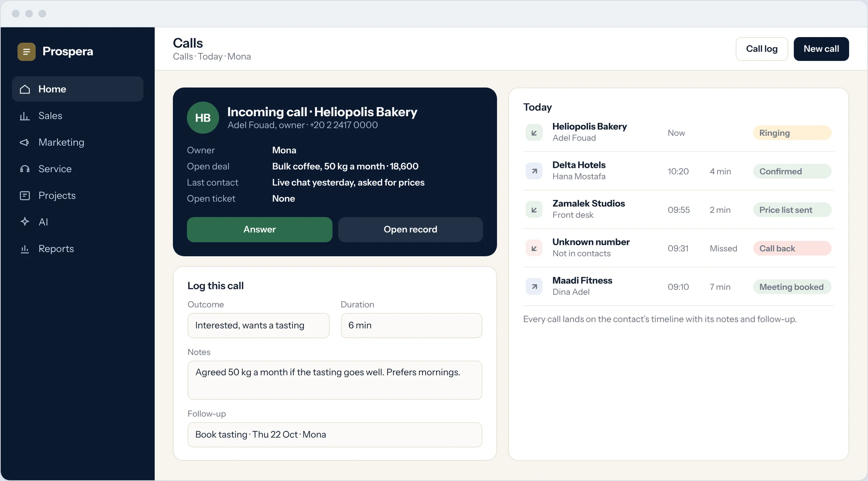
Task: Click the HB avatar on incoming call
Action: click(203, 118)
